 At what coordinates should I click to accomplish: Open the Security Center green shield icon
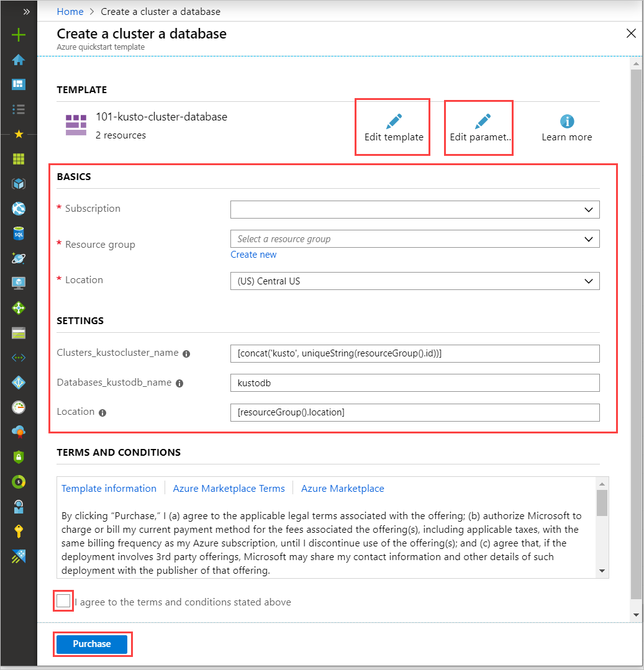point(19,457)
